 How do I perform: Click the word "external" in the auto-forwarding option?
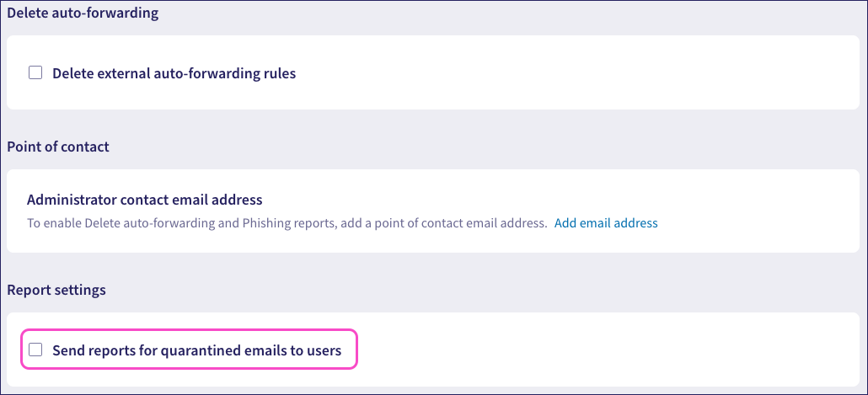[x=122, y=73]
